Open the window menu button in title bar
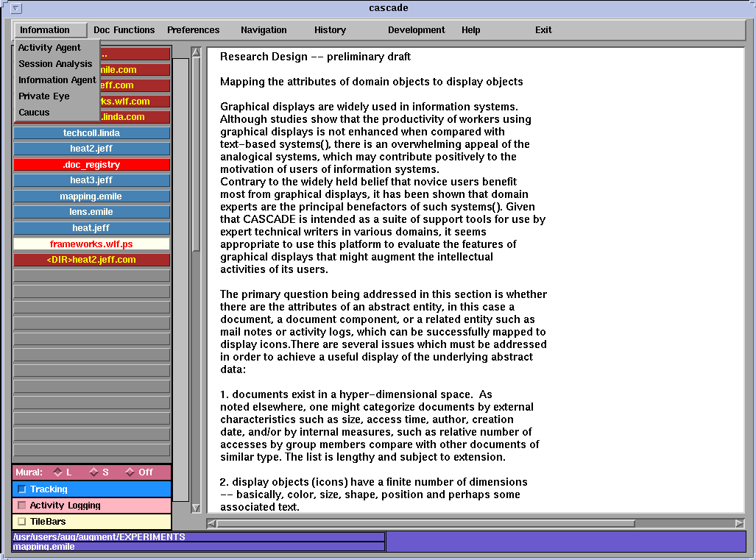 (x=15, y=8)
